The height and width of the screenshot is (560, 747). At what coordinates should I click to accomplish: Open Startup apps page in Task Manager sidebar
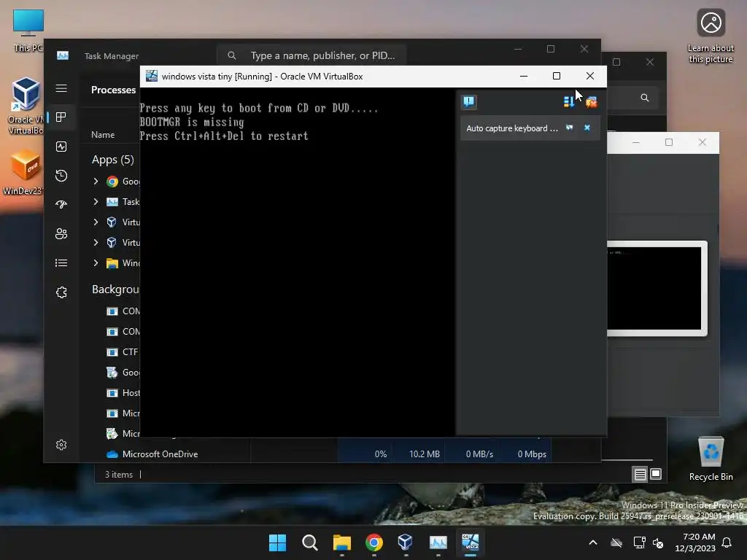click(x=61, y=205)
